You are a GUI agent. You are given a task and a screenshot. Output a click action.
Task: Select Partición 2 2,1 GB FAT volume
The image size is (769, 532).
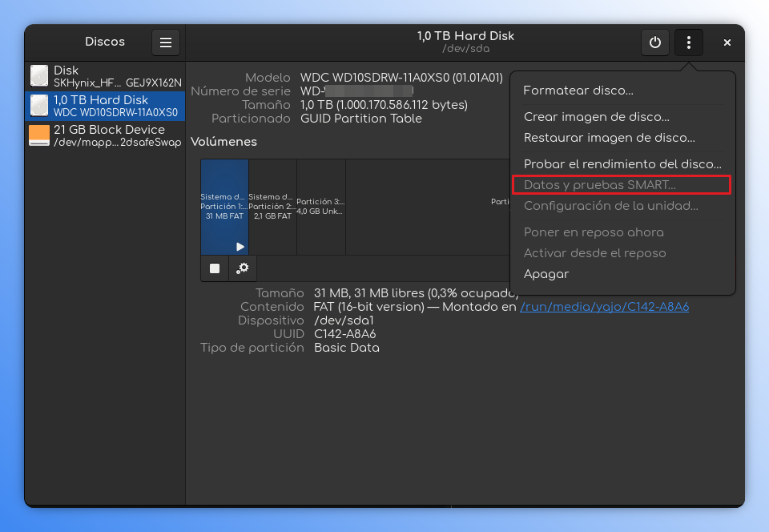[x=272, y=206]
